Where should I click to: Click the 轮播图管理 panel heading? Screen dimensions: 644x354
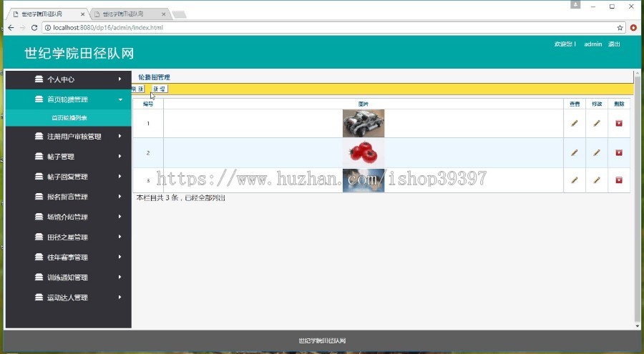tap(154, 77)
